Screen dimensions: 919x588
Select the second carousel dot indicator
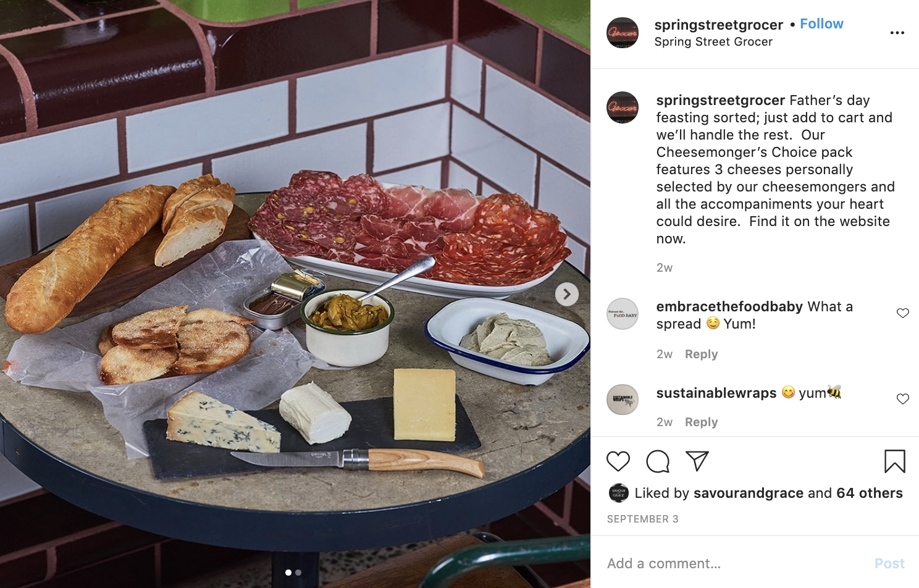298,573
